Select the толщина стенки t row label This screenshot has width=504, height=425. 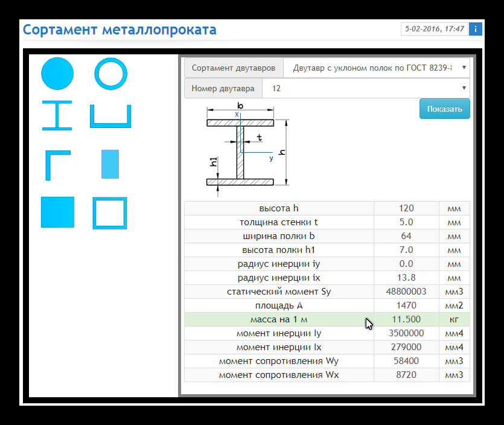point(279,222)
